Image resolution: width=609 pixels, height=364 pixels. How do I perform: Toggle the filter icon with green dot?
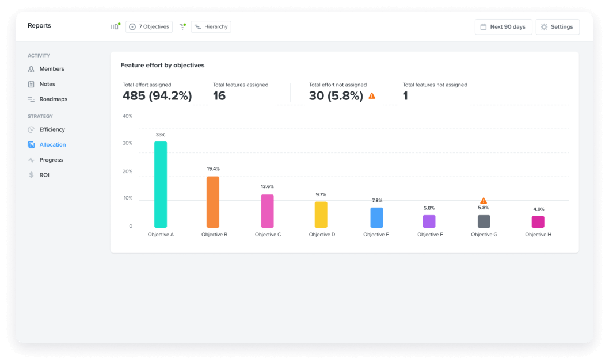coord(183,26)
